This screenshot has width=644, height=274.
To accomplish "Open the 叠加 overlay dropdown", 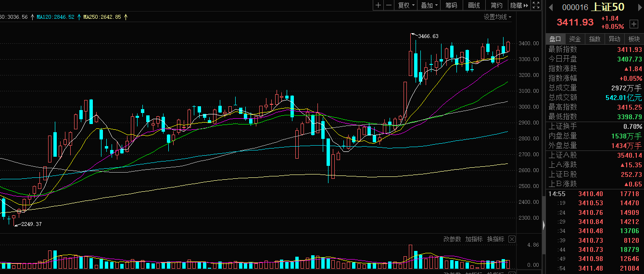I will 429,5.
